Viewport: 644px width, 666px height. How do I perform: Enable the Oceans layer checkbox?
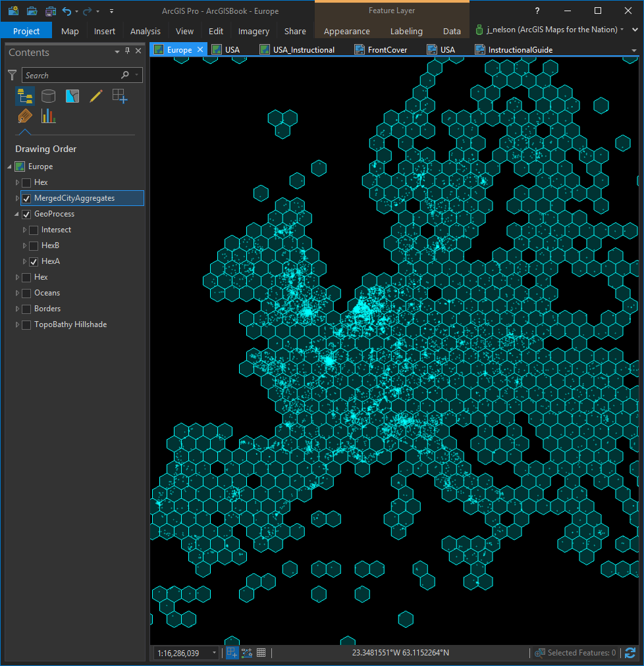(26, 293)
